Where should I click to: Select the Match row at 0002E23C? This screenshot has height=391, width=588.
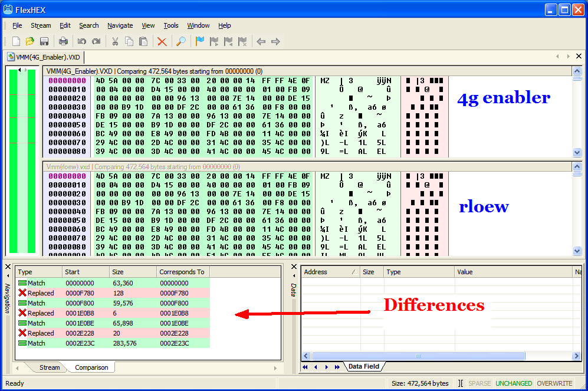click(113, 343)
